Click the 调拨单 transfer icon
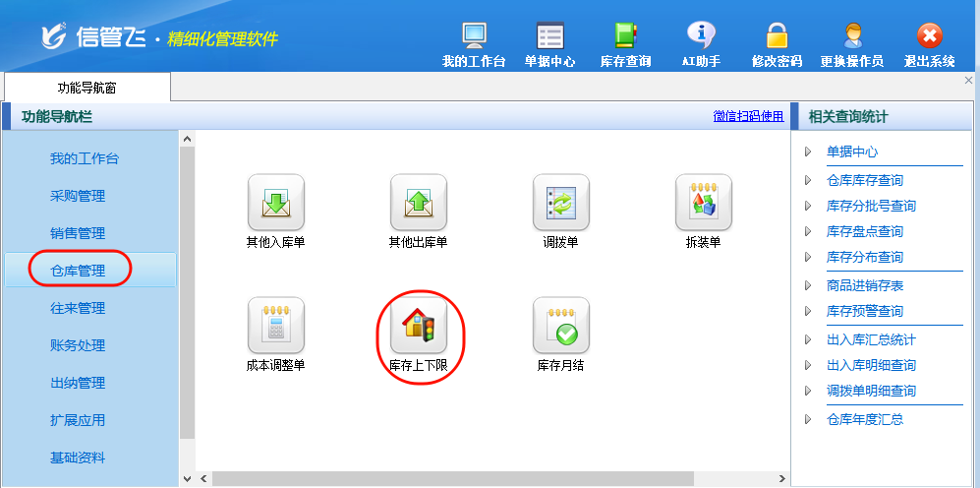 click(560, 203)
